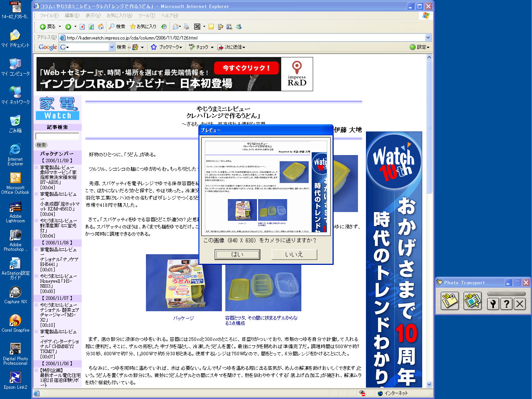532x399 pixels.
Task: Select the Adobe Photoshop desktop shortcut
Action: [x=16, y=241]
